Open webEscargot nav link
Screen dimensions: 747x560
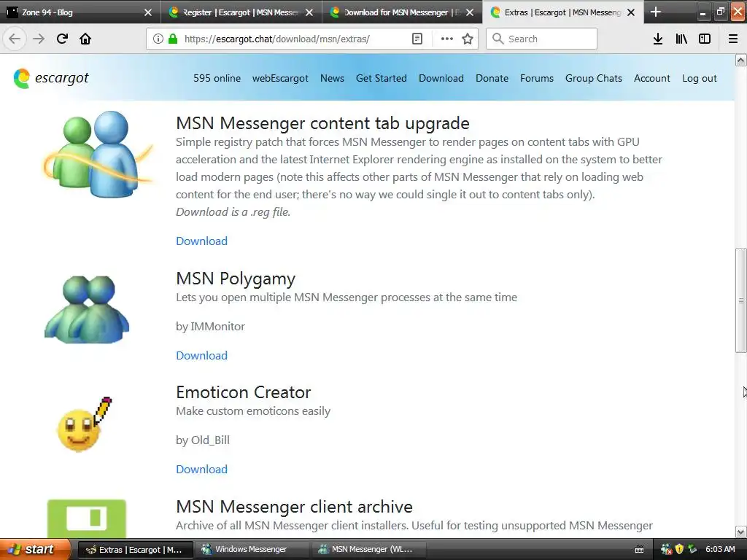pos(280,78)
